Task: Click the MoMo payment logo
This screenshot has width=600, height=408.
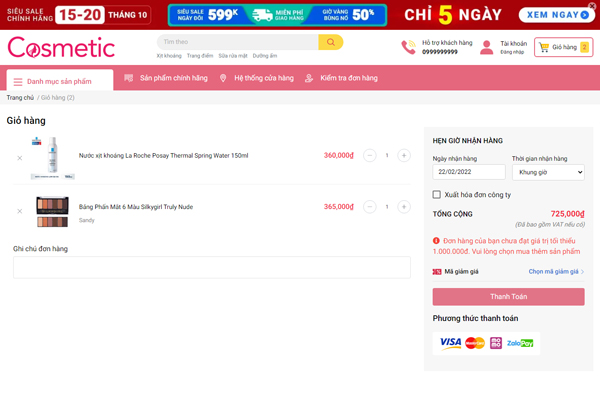Action: (496, 343)
